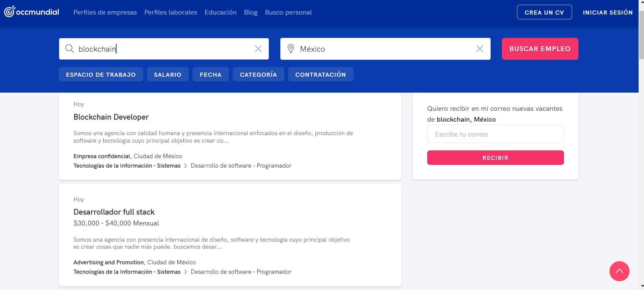
Task: Open Perfiles de empresas
Action: (x=105, y=12)
